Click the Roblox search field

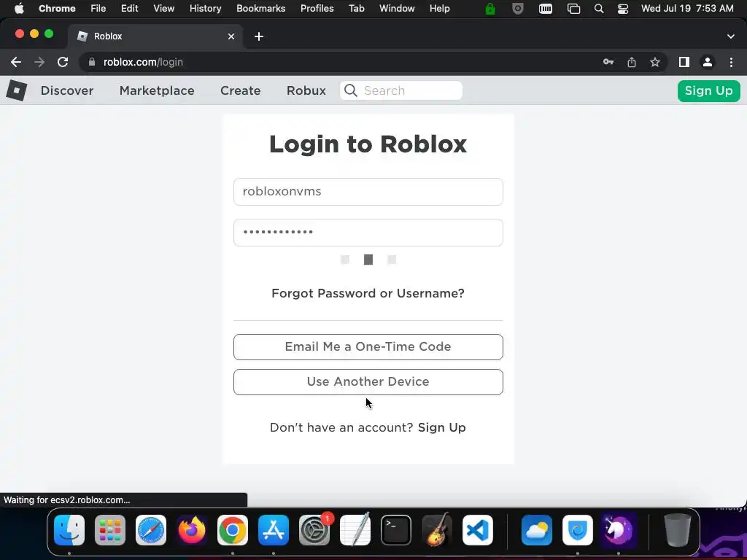[401, 90]
